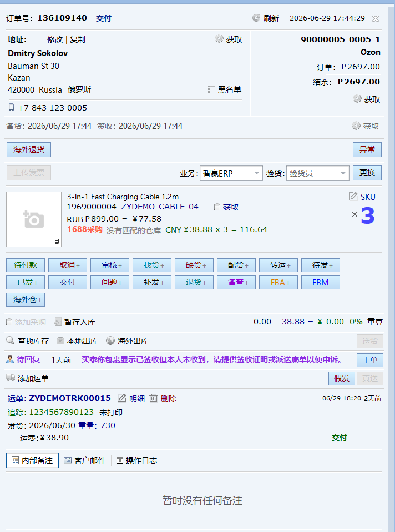Image resolution: width=395 pixels, height=532 pixels.
Task: Click order number 136109140
Action: (x=62, y=18)
